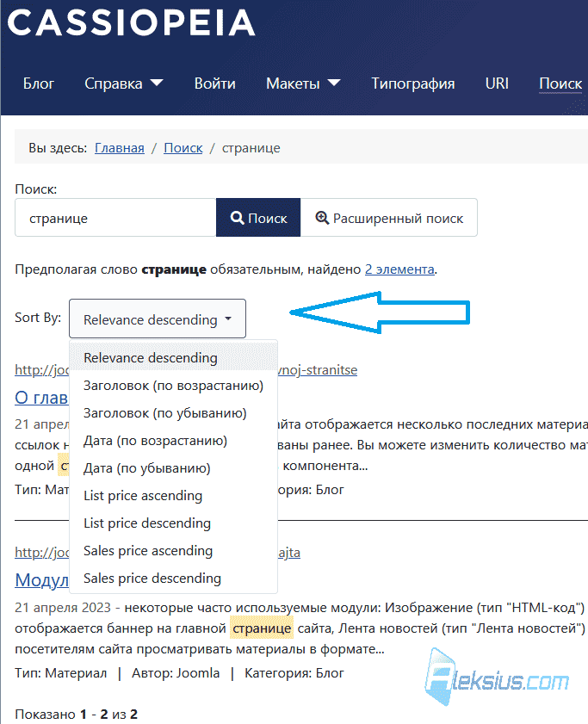Choose Дата (по убыванию) sort option
This screenshot has height=724, width=588.
coord(173,468)
